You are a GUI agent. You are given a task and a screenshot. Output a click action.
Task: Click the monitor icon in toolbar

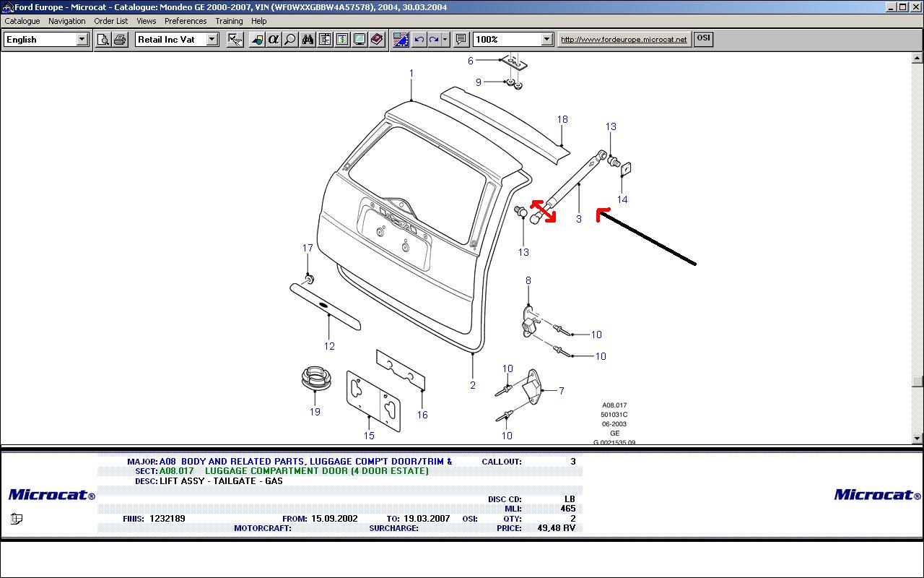tap(359, 40)
